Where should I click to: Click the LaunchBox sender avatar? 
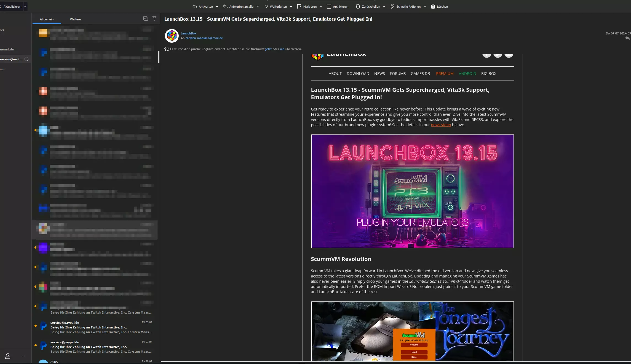172,36
